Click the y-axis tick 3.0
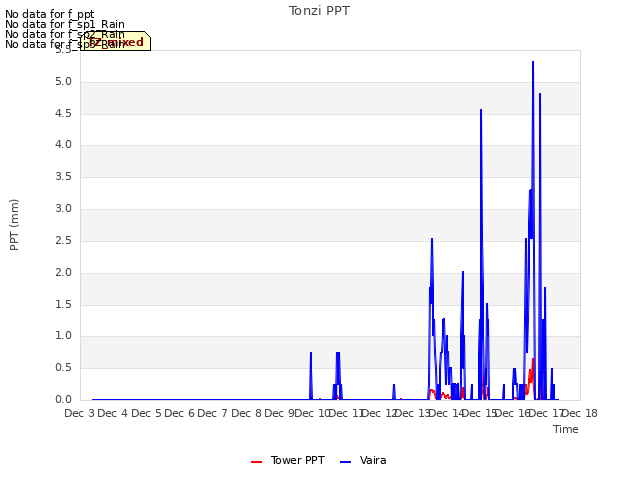The width and height of the screenshot is (640, 480). (x=63, y=209)
